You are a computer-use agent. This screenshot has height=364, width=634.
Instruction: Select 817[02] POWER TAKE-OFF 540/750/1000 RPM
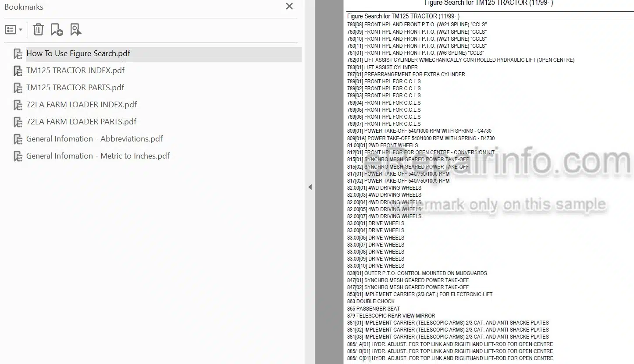tap(398, 181)
